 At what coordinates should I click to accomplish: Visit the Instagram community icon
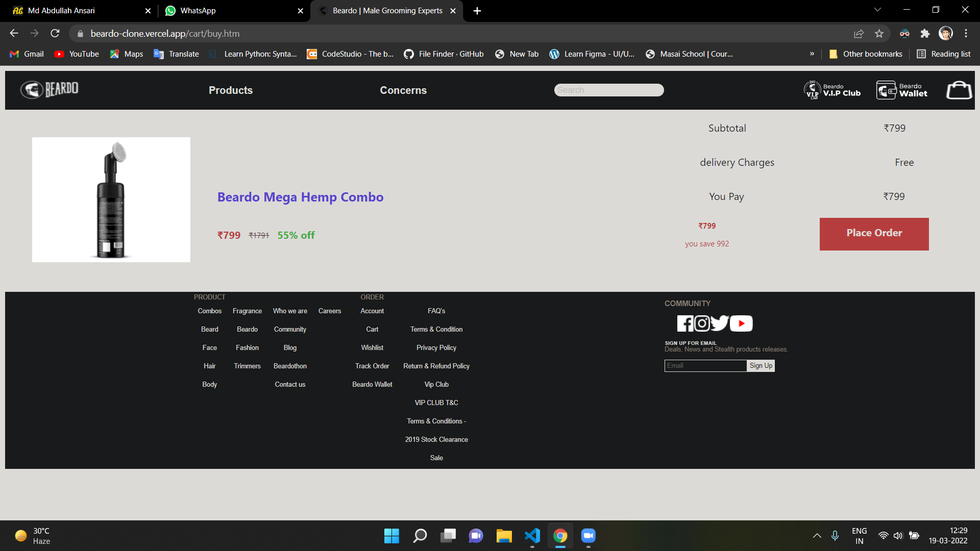[702, 323]
